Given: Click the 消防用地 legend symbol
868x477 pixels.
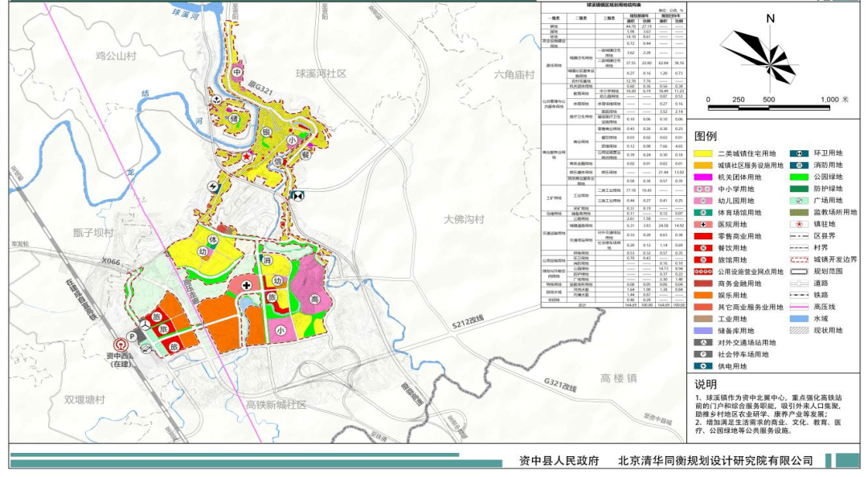Looking at the screenshot, I should click(799, 165).
